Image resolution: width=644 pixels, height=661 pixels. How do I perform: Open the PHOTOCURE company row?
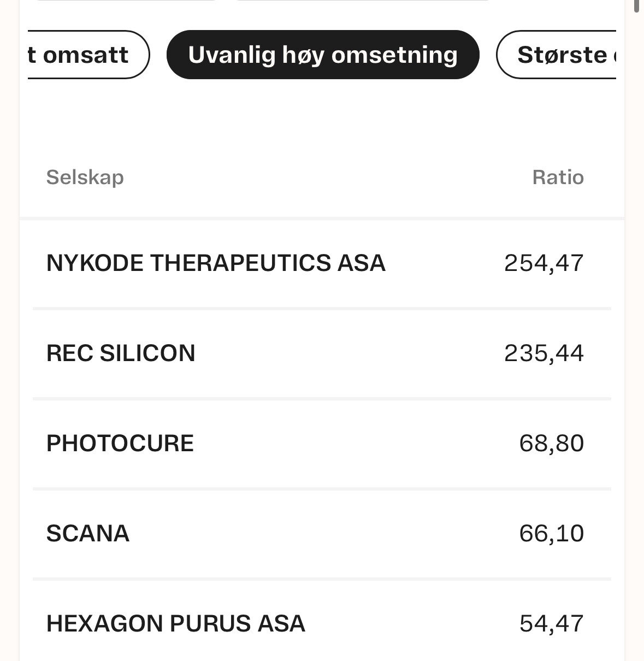pyautogui.click(x=322, y=444)
